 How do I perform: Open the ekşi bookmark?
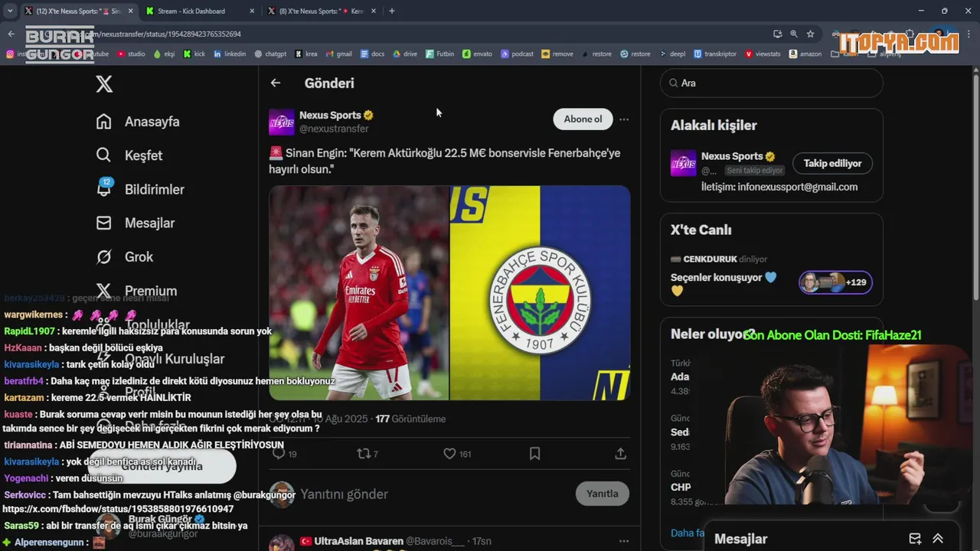pyautogui.click(x=164, y=54)
